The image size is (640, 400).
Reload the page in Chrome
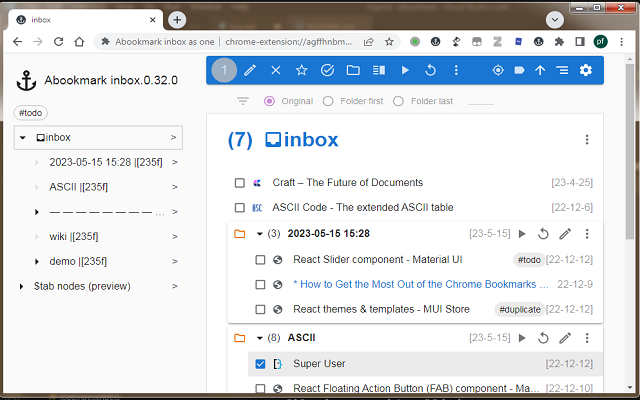tap(58, 42)
